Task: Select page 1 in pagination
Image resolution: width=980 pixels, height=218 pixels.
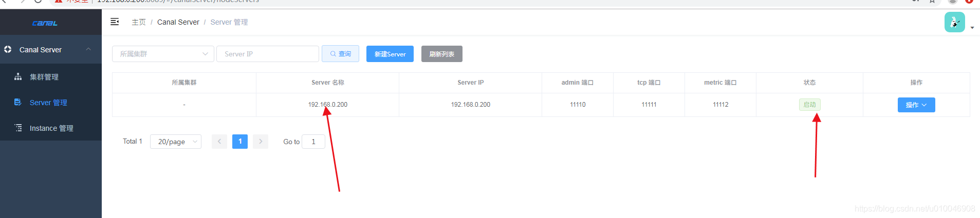Action: pyautogui.click(x=240, y=142)
